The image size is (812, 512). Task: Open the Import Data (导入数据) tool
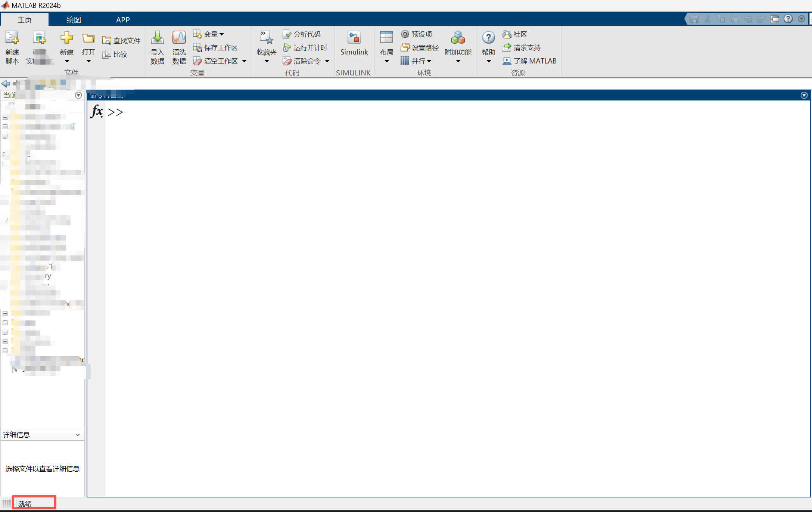point(157,38)
